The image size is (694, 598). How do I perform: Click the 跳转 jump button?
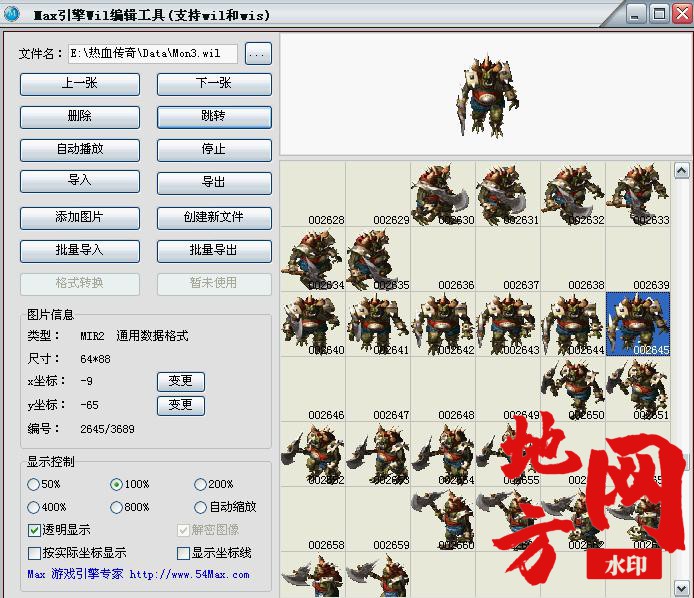(214, 117)
